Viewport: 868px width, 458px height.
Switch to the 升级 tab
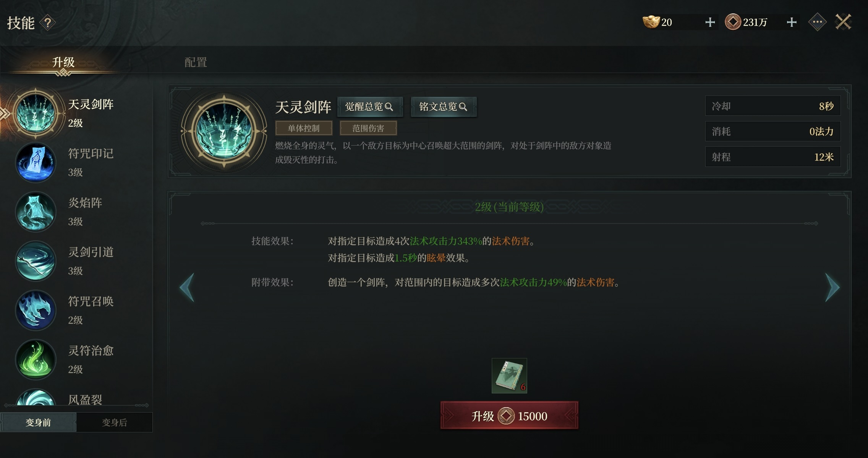[x=63, y=62]
